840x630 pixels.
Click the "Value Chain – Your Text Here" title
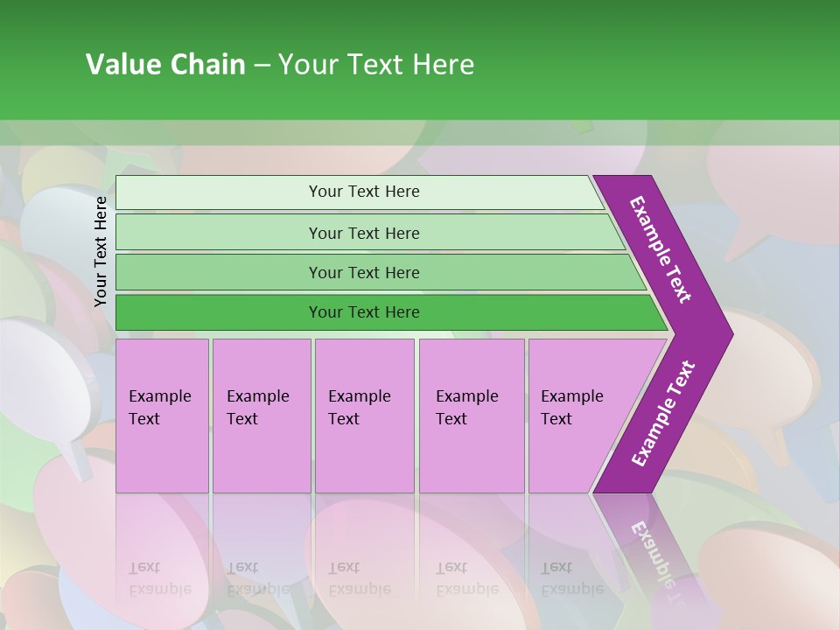click(280, 65)
